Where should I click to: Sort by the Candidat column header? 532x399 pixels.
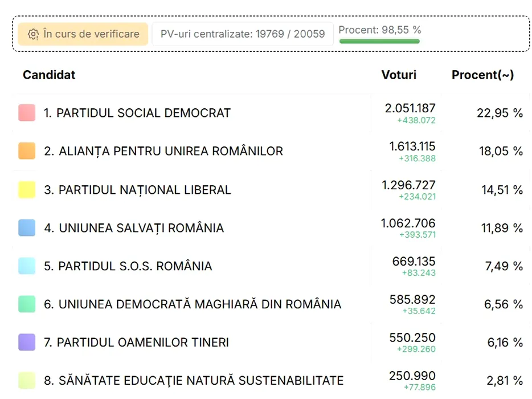[x=49, y=75]
